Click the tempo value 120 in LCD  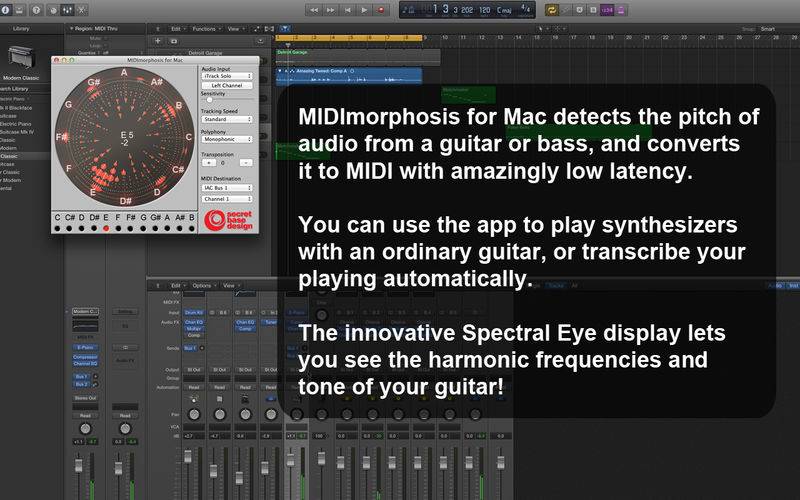point(485,10)
